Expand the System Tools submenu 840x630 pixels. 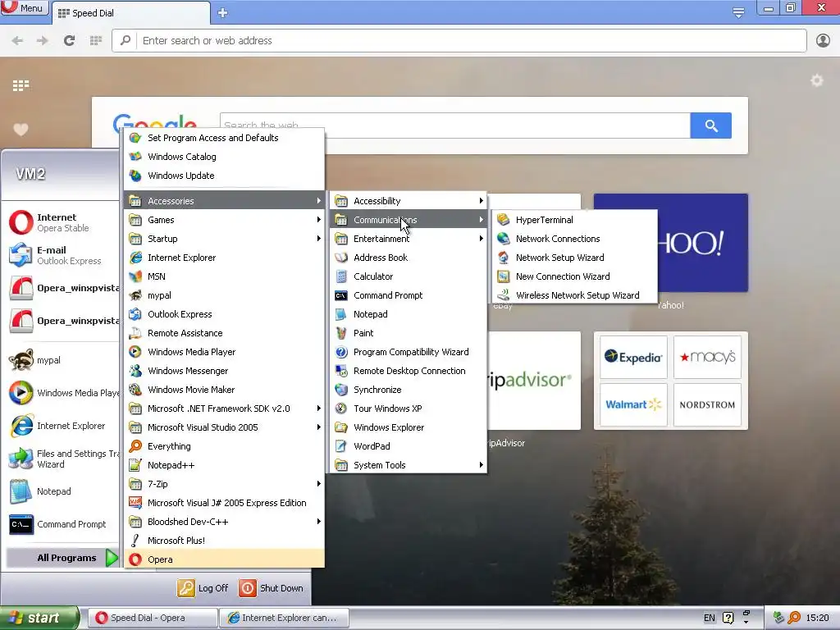[x=409, y=465]
